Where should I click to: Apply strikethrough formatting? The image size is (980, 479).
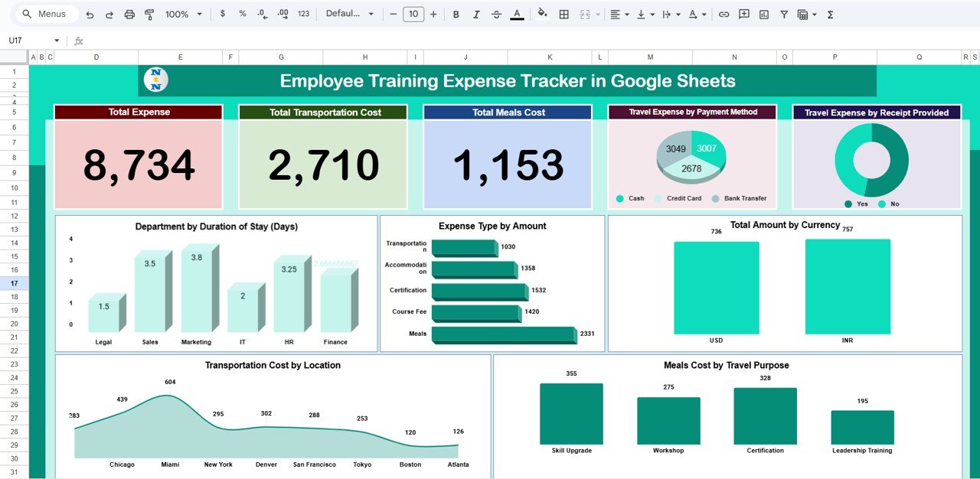[495, 14]
